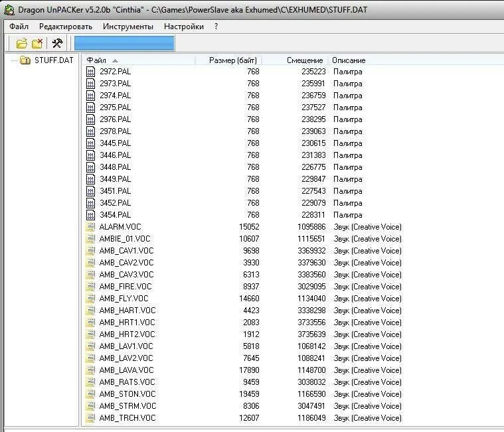Screen dimensions: 504x432
Task: Select file 3452.PAL
Action: tap(115, 203)
